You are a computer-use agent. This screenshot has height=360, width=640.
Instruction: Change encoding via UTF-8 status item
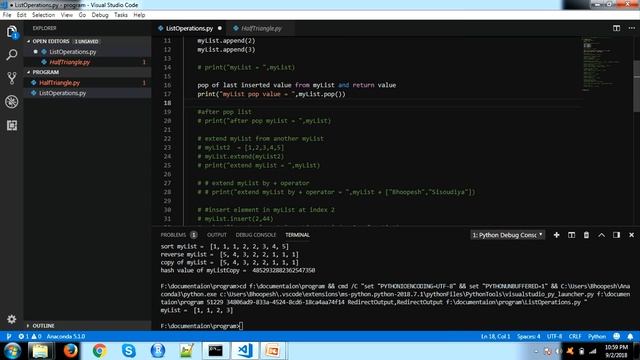click(554, 337)
